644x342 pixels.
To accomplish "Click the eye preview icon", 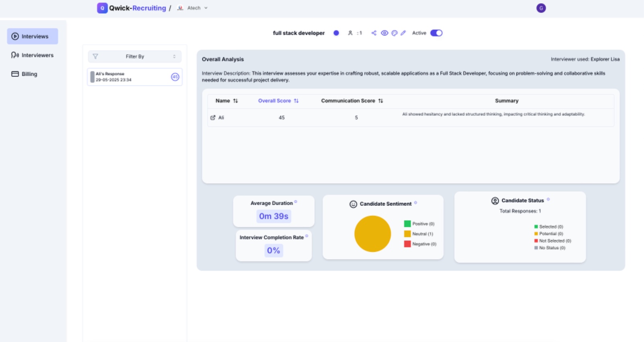I will pyautogui.click(x=384, y=33).
